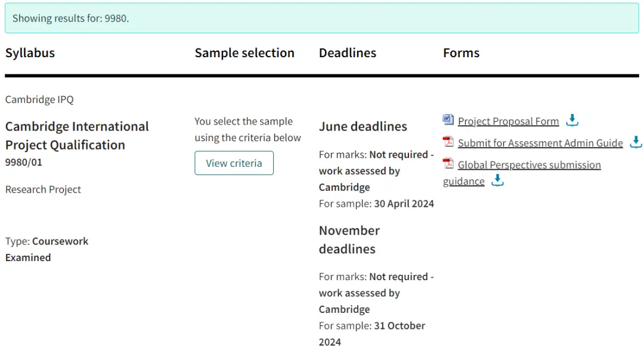Viewport: 644px width, 351px height.
Task: Download the Project Proposal Form via arrow icon
Action: pyautogui.click(x=572, y=120)
